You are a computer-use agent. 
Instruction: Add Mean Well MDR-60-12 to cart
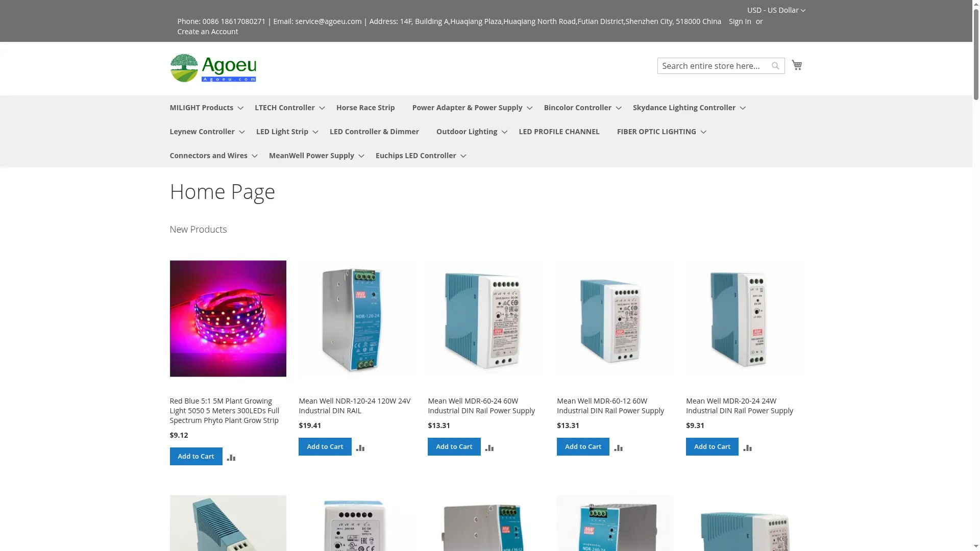coord(583,447)
